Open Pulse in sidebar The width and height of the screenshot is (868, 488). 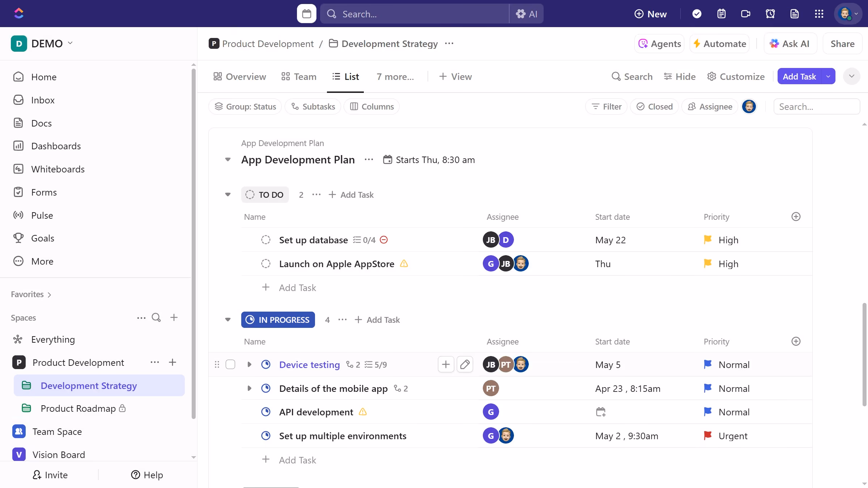click(x=42, y=215)
